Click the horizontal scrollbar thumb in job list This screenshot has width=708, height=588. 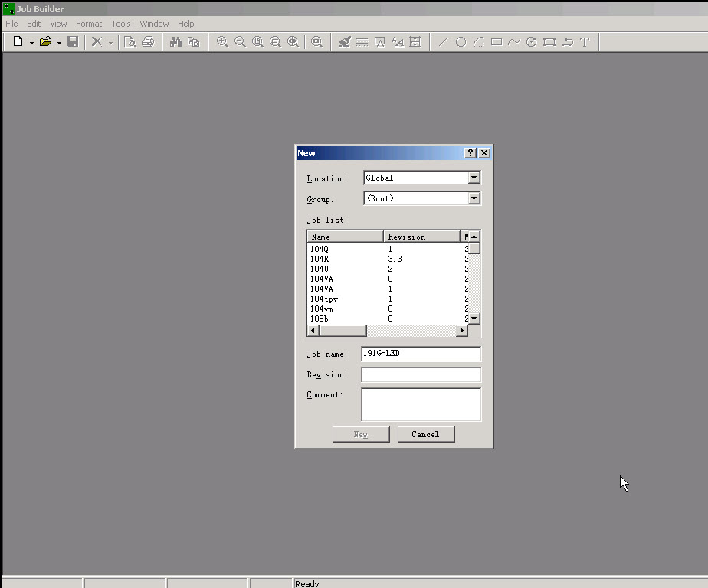[343, 330]
